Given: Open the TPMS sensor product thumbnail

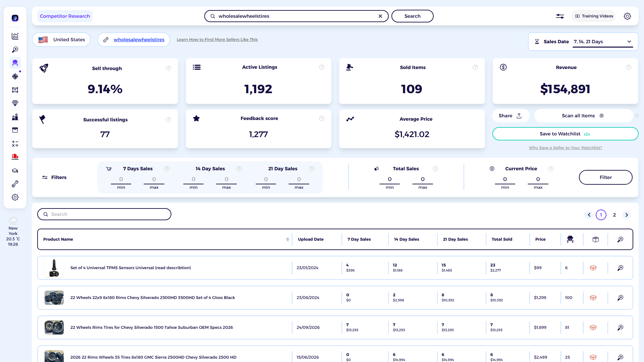Looking at the screenshot, I should point(54,268).
